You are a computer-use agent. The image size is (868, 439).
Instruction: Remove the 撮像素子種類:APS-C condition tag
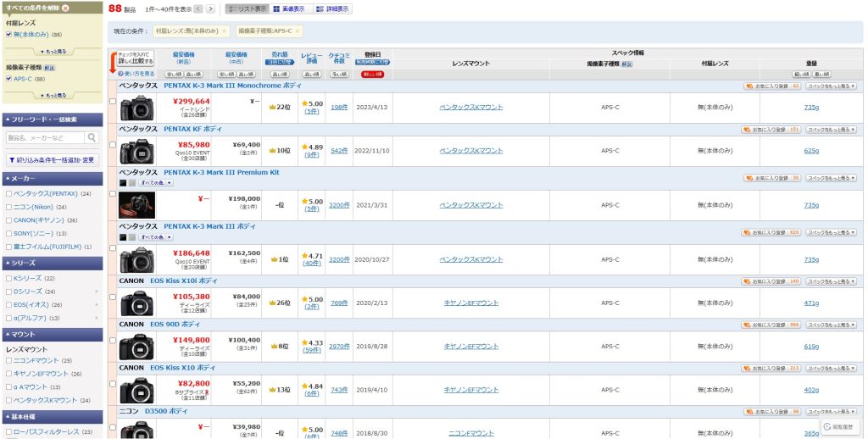click(x=297, y=31)
